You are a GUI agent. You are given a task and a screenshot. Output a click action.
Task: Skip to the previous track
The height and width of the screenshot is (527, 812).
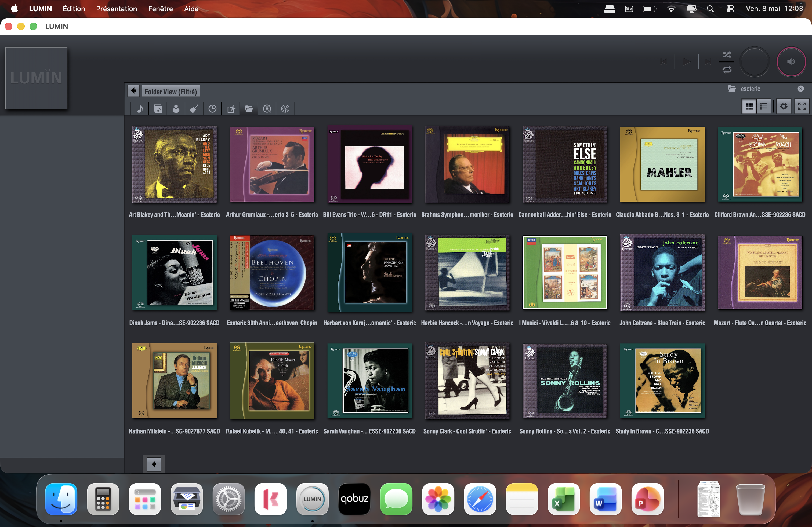(664, 62)
